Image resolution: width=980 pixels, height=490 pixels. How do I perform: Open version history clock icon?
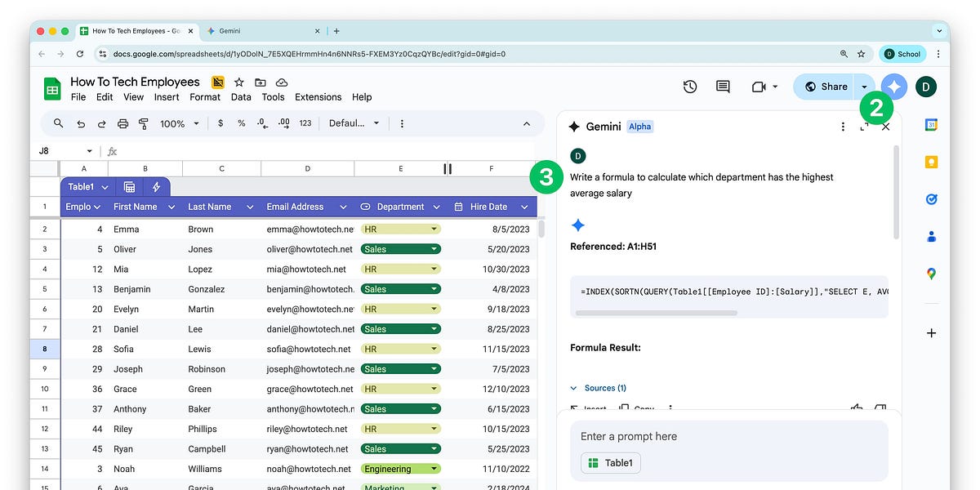690,87
